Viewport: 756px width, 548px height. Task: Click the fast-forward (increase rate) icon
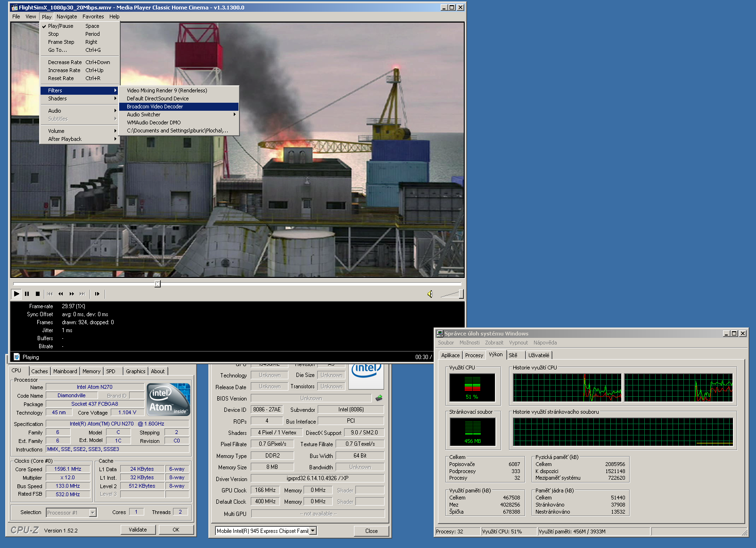(72, 294)
